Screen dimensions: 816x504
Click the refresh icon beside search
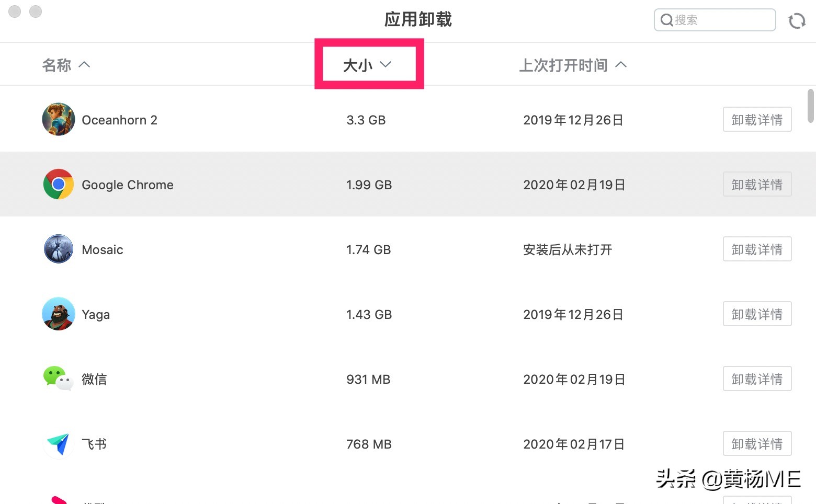(x=797, y=21)
